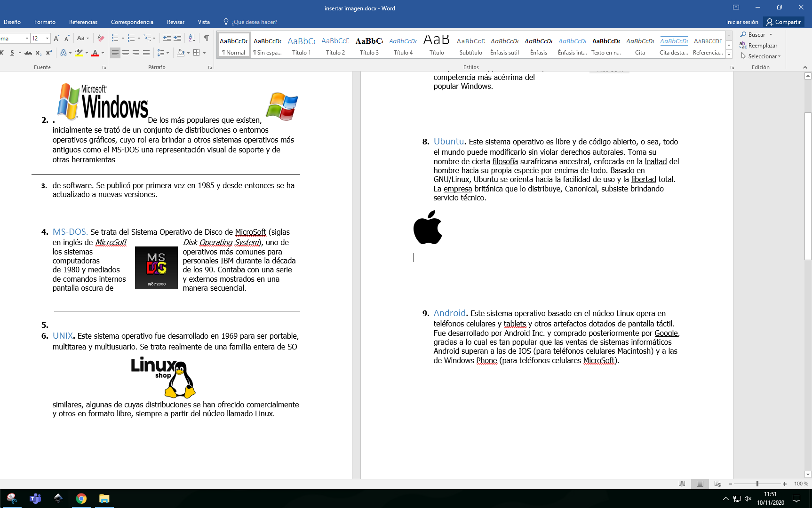Open the Estilos pane launcher

pyautogui.click(x=732, y=68)
